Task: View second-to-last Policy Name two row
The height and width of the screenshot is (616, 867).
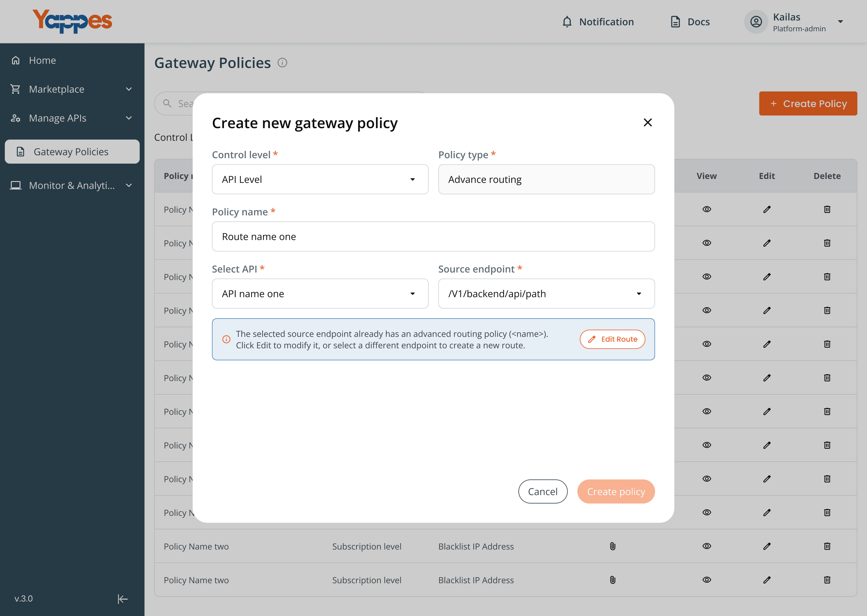Action: 707,546
